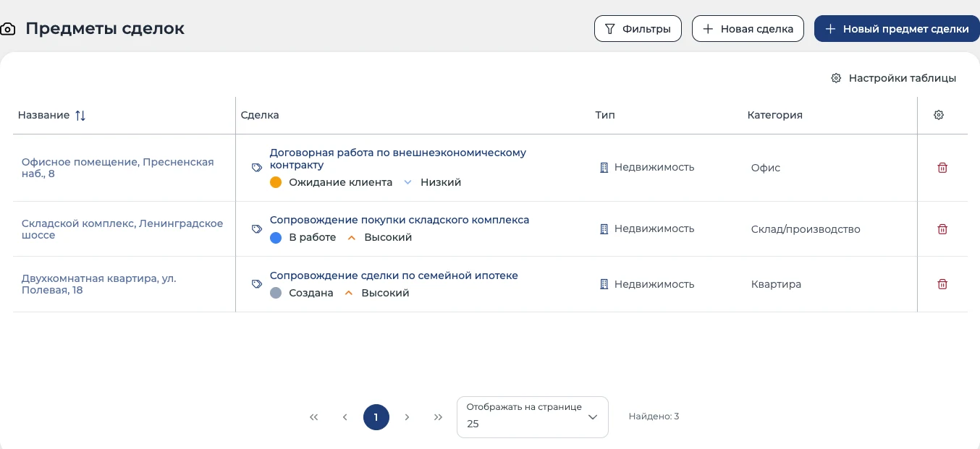Select page 1 in pagination
980x449 pixels.
coord(376,417)
